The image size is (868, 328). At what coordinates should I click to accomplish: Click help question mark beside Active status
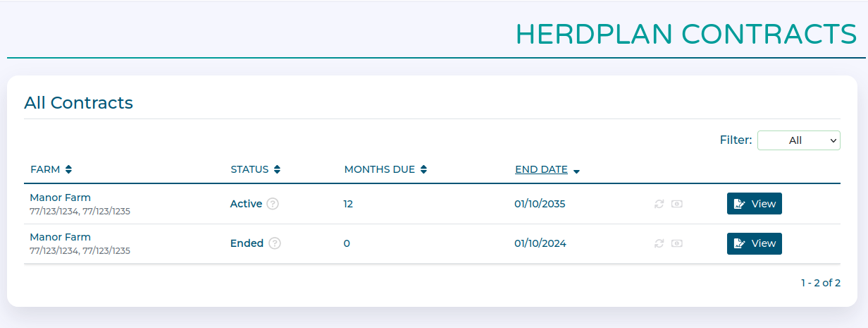tap(273, 204)
